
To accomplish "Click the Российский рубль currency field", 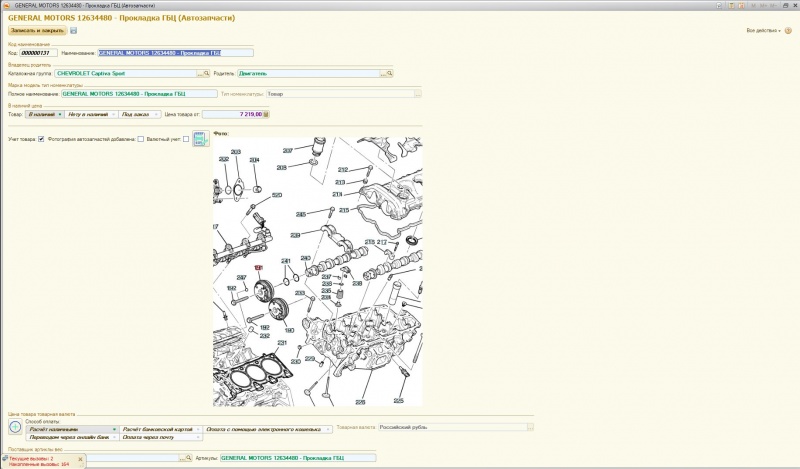I will [452, 428].
